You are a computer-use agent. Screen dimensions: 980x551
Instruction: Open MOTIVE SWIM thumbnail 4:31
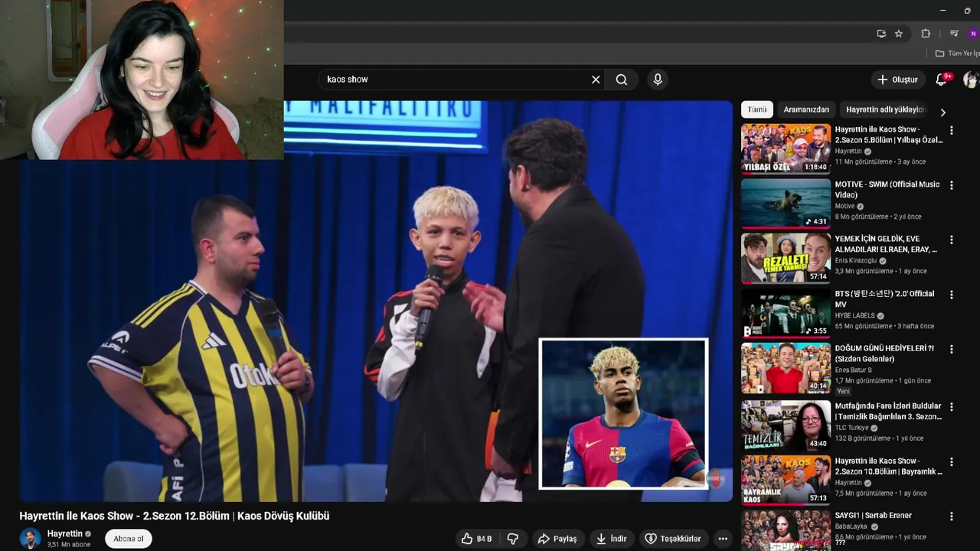click(x=786, y=204)
